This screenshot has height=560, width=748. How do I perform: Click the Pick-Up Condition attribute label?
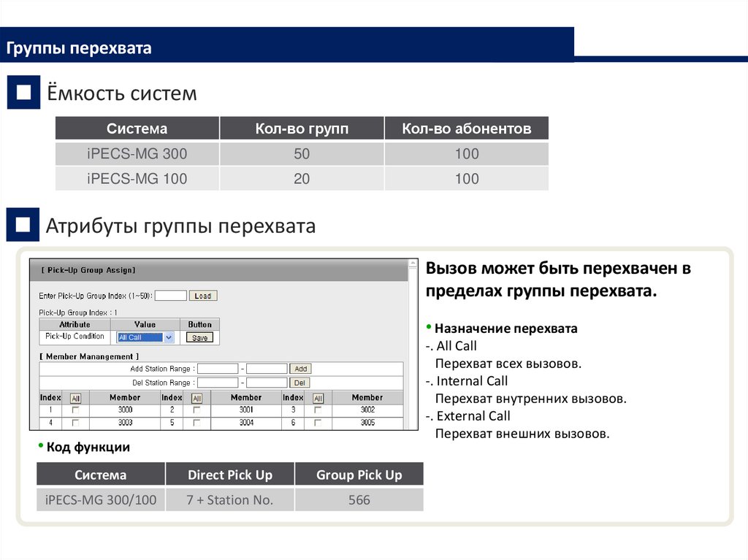(75, 337)
